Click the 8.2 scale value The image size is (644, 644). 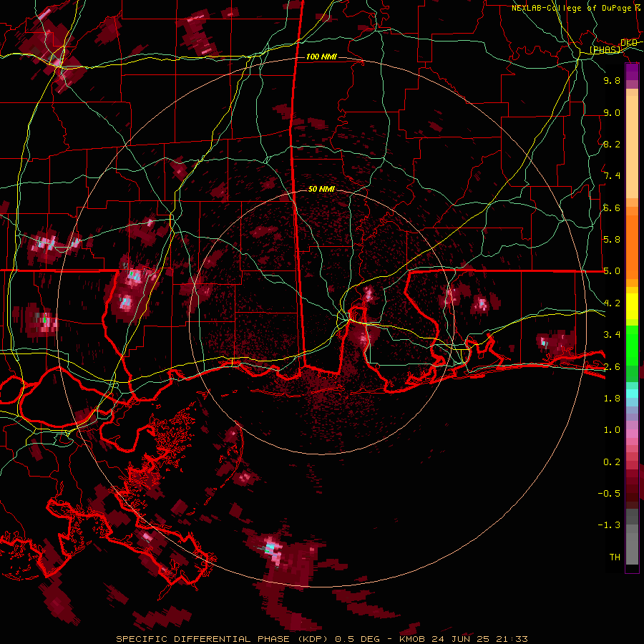612,144
